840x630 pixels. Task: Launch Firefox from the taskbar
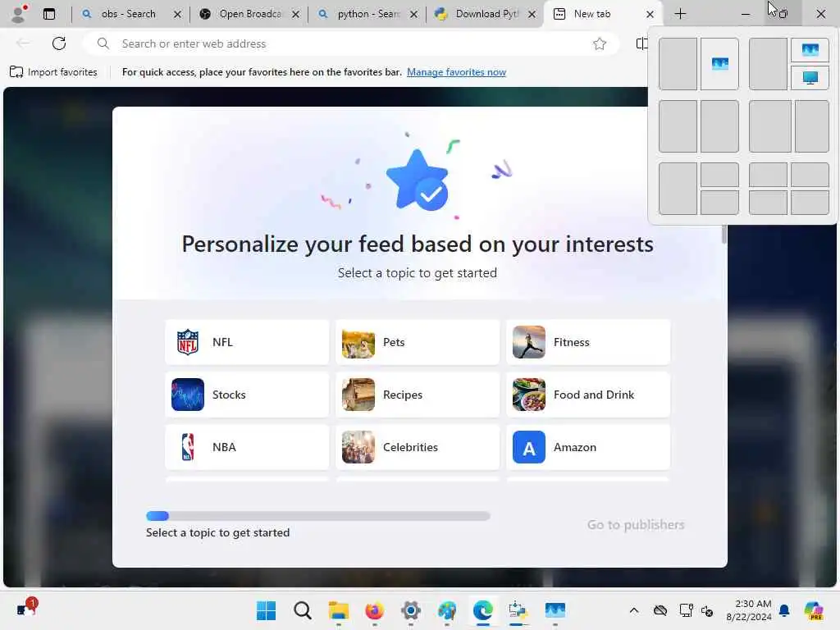tap(374, 610)
